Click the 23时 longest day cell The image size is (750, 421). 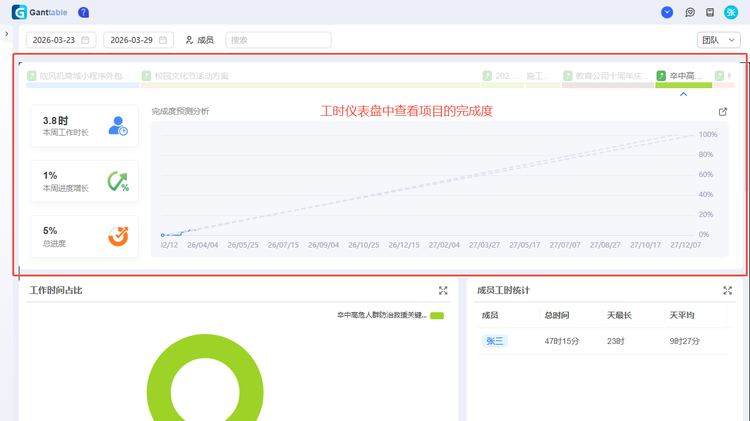[x=616, y=341]
